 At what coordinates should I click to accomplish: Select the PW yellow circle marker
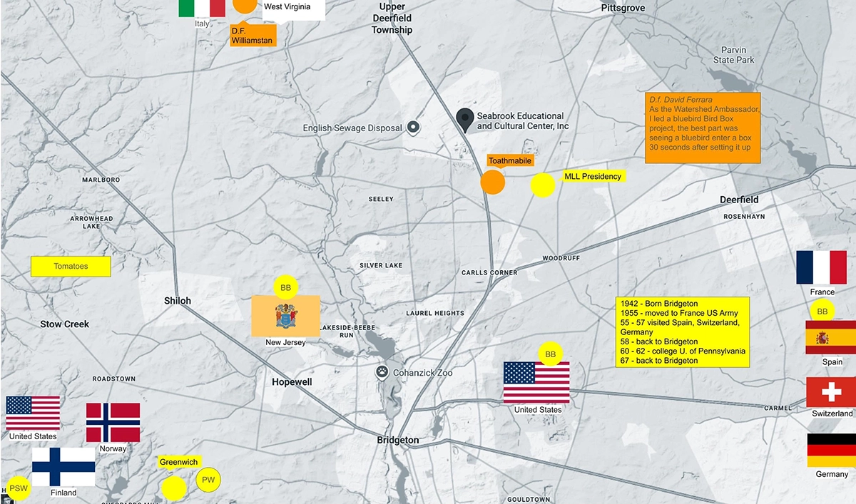208,480
